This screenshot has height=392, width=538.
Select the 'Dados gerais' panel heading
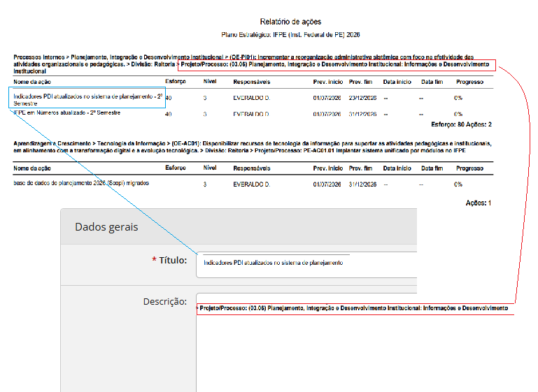106,227
